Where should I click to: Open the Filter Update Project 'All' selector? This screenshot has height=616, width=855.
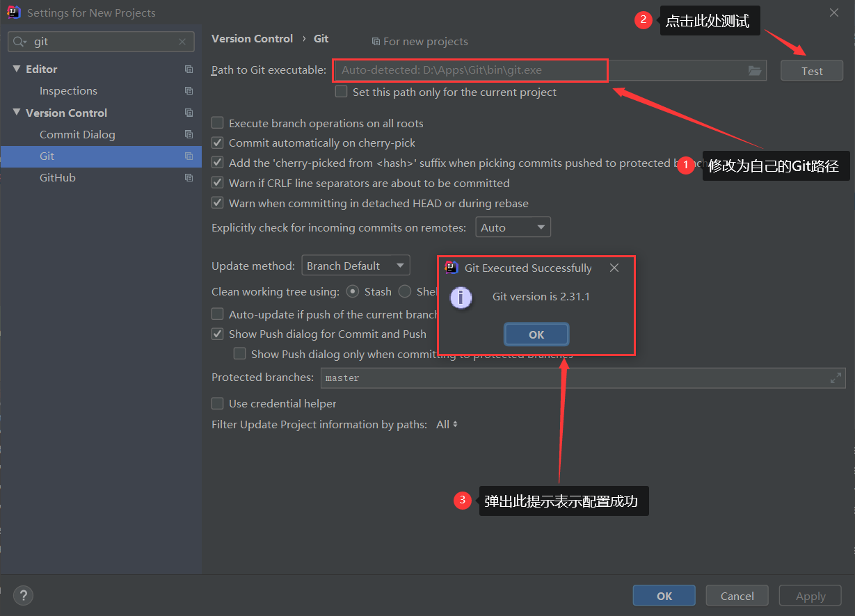pos(447,424)
